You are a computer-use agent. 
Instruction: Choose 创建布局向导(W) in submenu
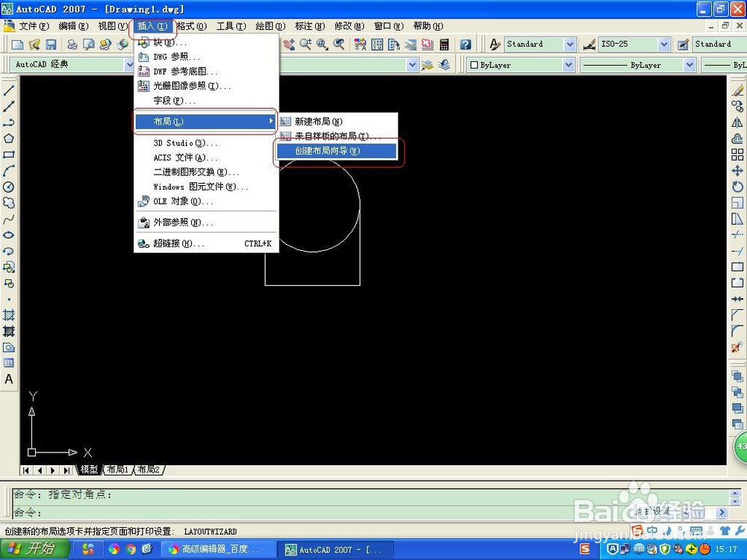[x=336, y=151]
